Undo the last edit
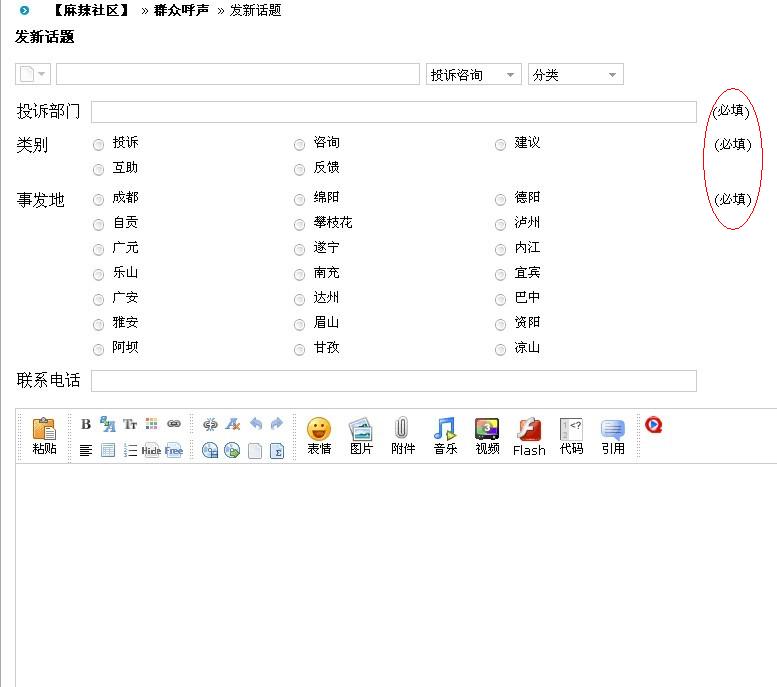 click(x=255, y=424)
